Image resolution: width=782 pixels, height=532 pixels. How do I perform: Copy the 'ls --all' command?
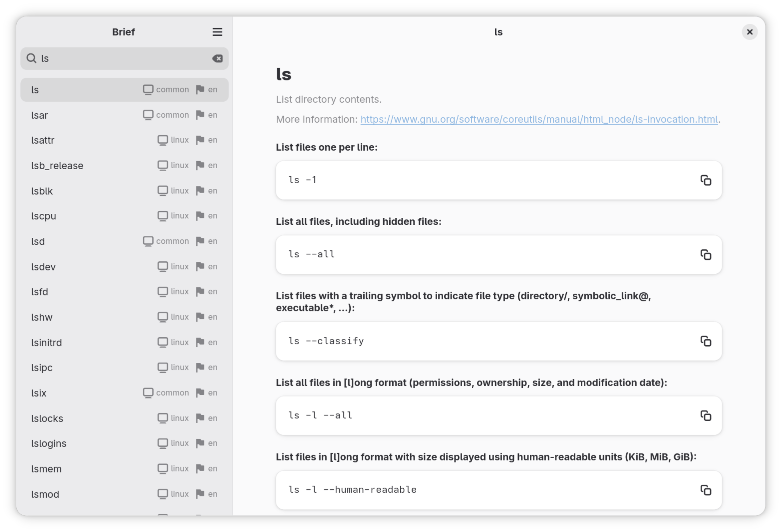[x=705, y=255]
